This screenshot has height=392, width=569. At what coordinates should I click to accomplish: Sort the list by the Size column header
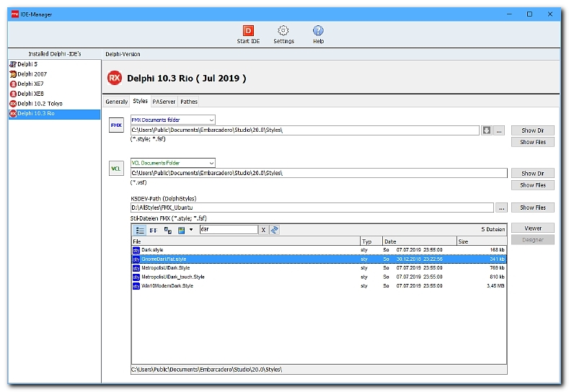coord(482,241)
